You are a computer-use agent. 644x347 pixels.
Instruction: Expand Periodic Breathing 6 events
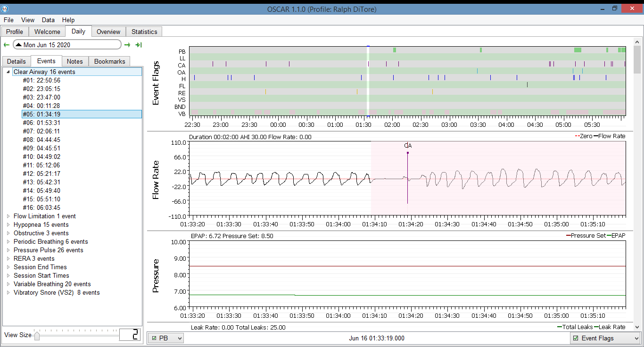[x=8, y=242]
